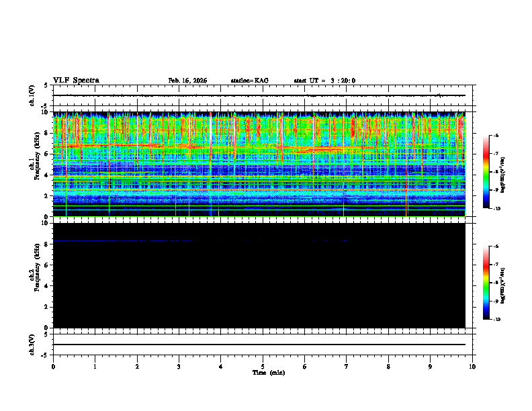This screenshot has width=532, height=411.
Task: Click time axis tick label "7"
Action: pos(347,367)
